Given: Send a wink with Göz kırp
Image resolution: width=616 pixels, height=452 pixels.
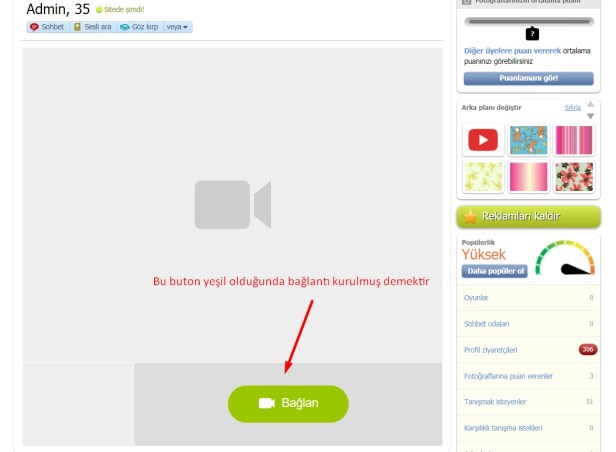Looking at the screenshot, I should (x=139, y=27).
